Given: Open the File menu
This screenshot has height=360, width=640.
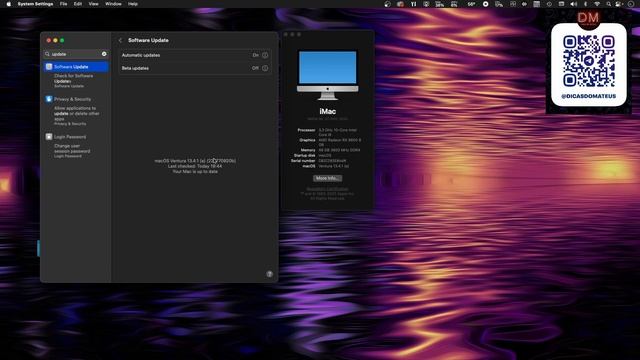Looking at the screenshot, I should click(x=63, y=4).
